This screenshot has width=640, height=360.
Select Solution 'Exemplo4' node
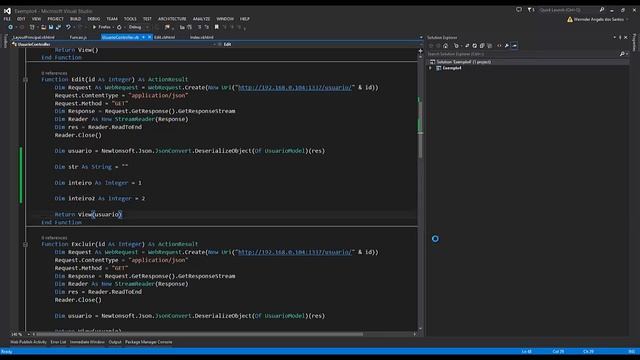click(x=464, y=62)
